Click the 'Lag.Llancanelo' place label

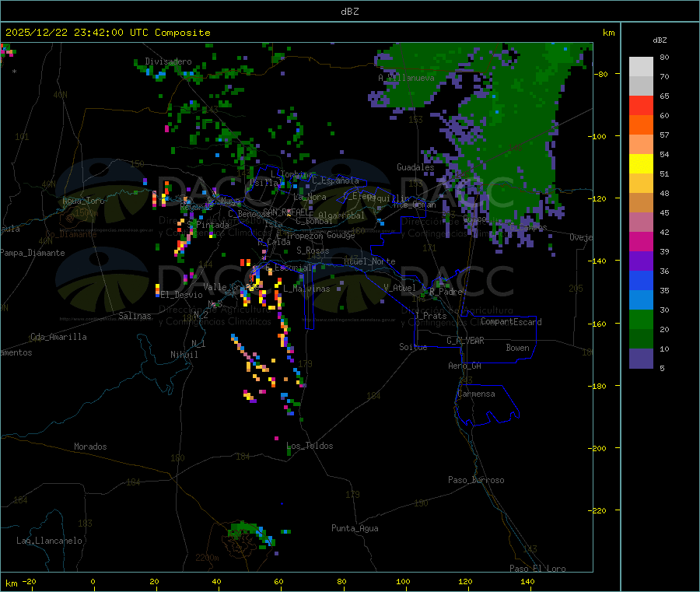pos(50,541)
